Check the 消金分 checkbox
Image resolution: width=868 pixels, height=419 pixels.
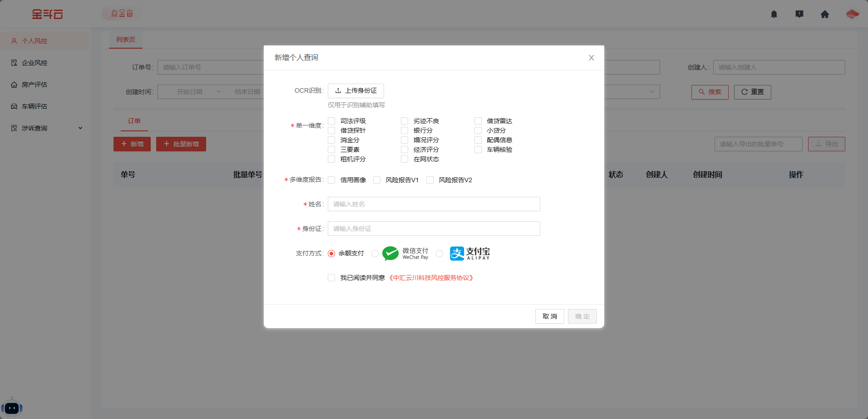pos(331,140)
